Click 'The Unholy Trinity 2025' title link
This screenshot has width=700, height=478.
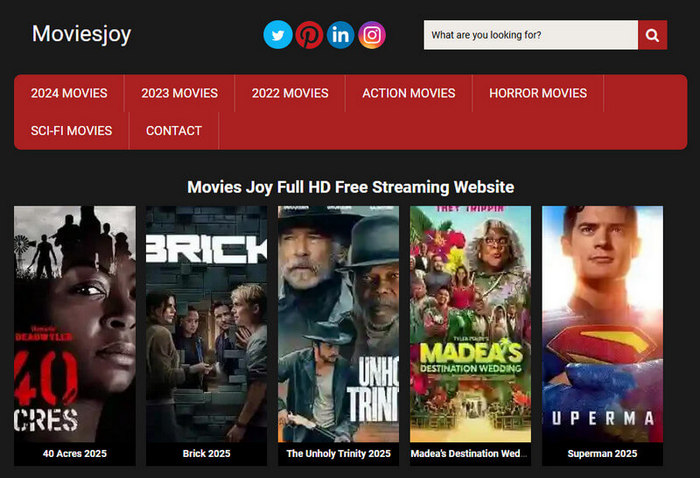(x=338, y=453)
